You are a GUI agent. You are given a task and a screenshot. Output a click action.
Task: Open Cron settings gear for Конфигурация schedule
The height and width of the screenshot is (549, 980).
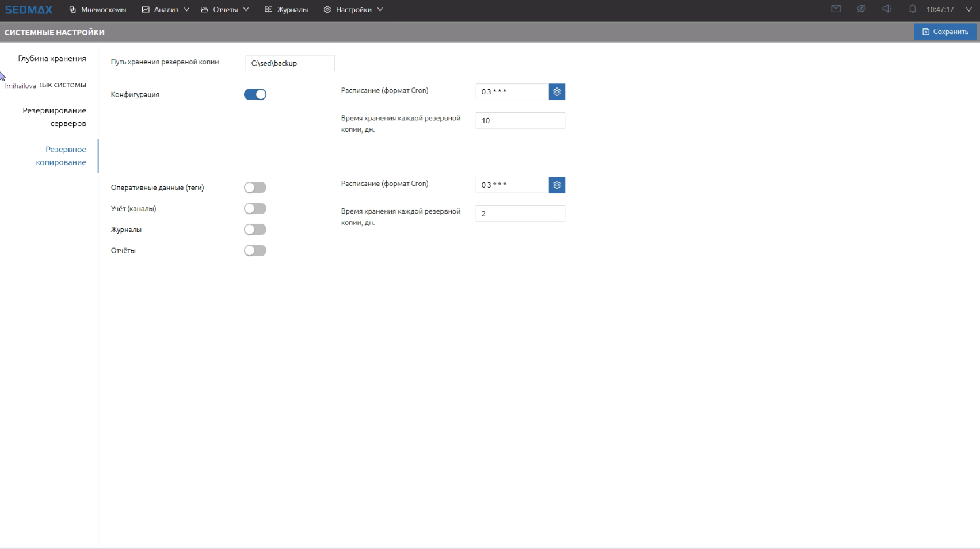(556, 92)
